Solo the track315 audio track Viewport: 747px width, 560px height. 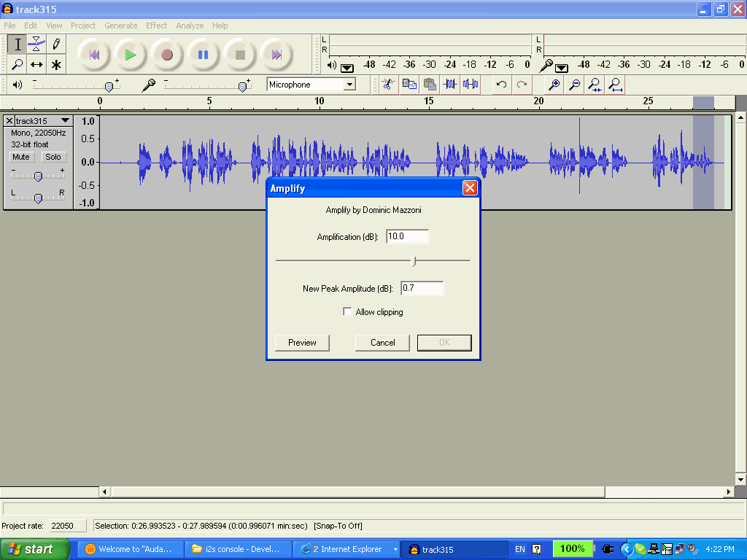[x=53, y=157]
